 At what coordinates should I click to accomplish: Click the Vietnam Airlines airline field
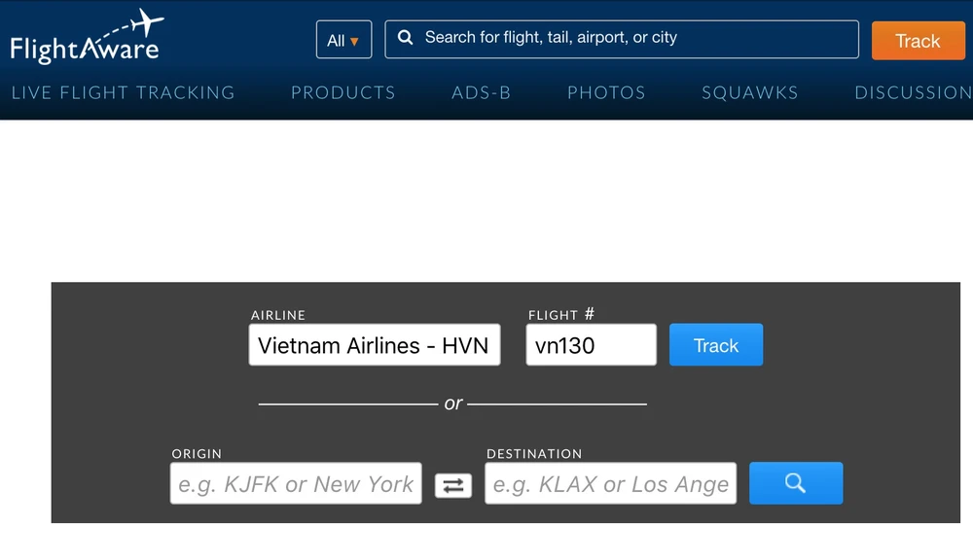(375, 346)
